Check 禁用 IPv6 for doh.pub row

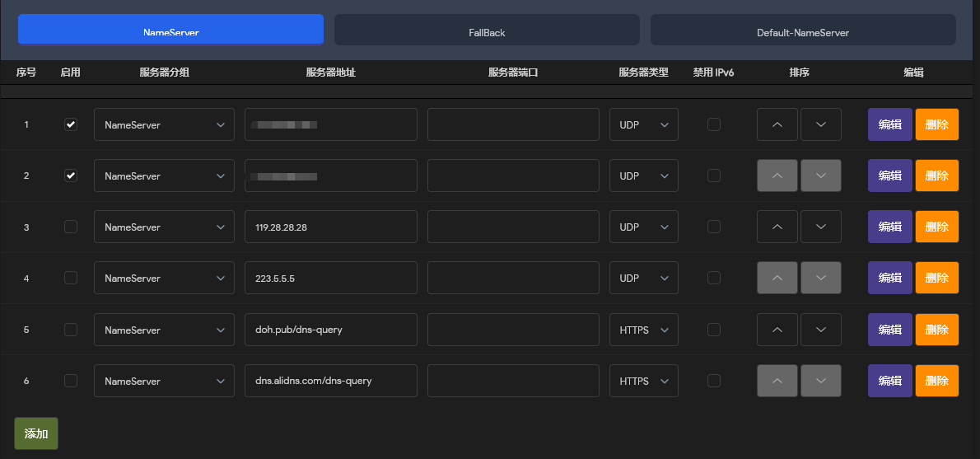click(x=714, y=330)
